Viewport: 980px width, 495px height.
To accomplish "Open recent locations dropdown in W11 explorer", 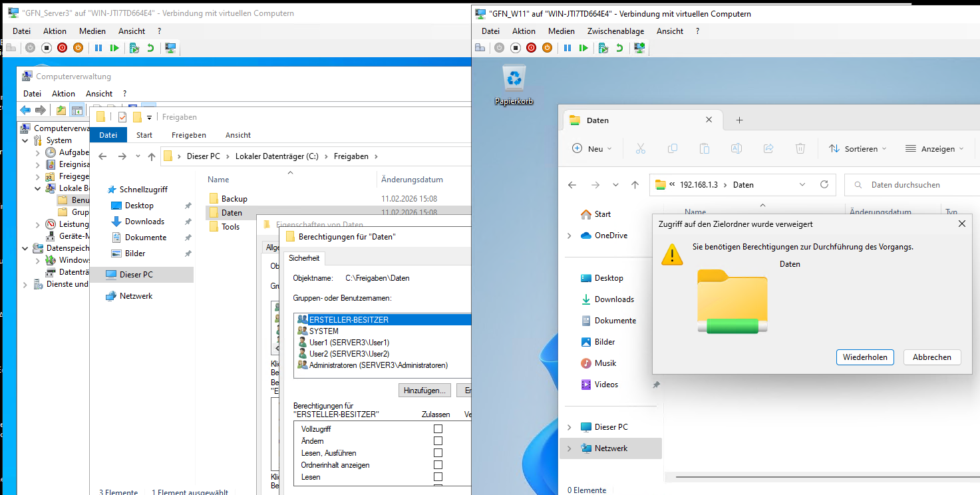I will pos(615,185).
